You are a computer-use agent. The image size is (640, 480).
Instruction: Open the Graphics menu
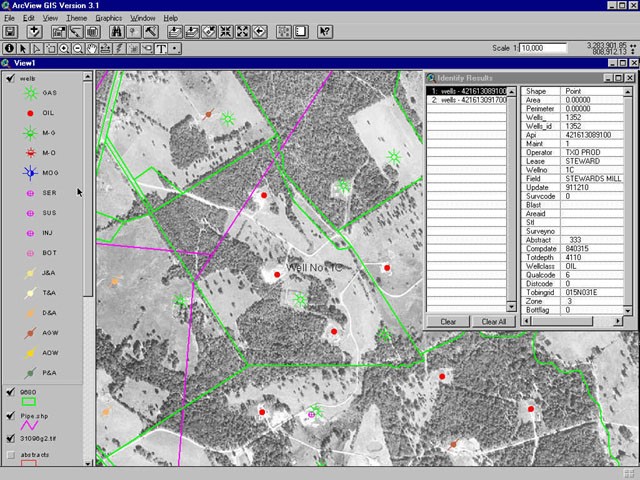tap(108, 18)
